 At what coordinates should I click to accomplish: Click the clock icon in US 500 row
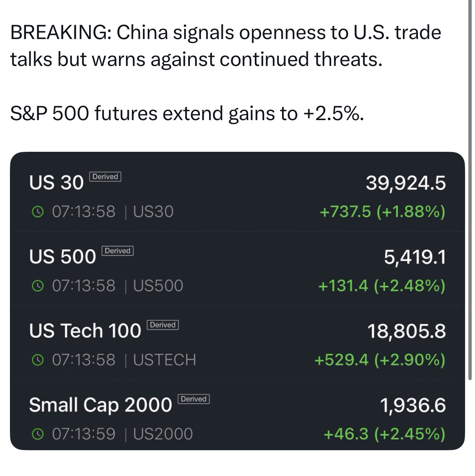37,286
